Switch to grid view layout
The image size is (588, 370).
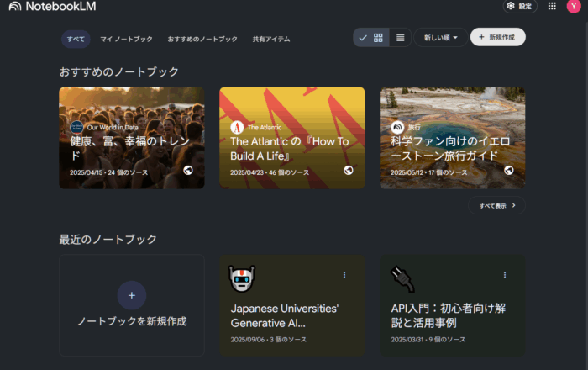379,38
